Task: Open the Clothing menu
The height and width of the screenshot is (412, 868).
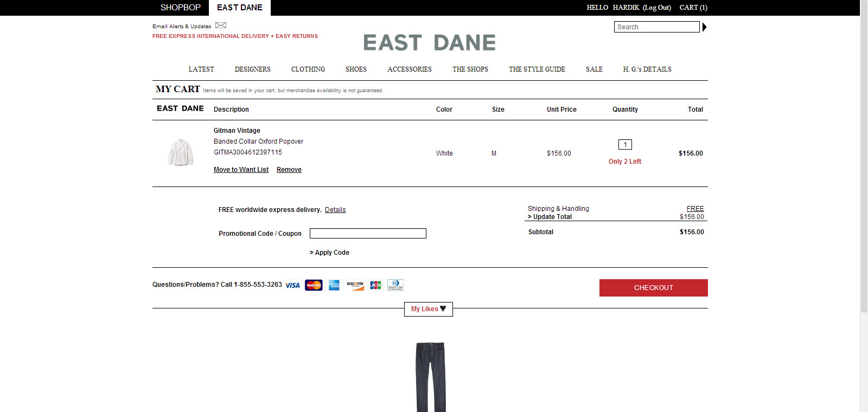Action: click(308, 69)
